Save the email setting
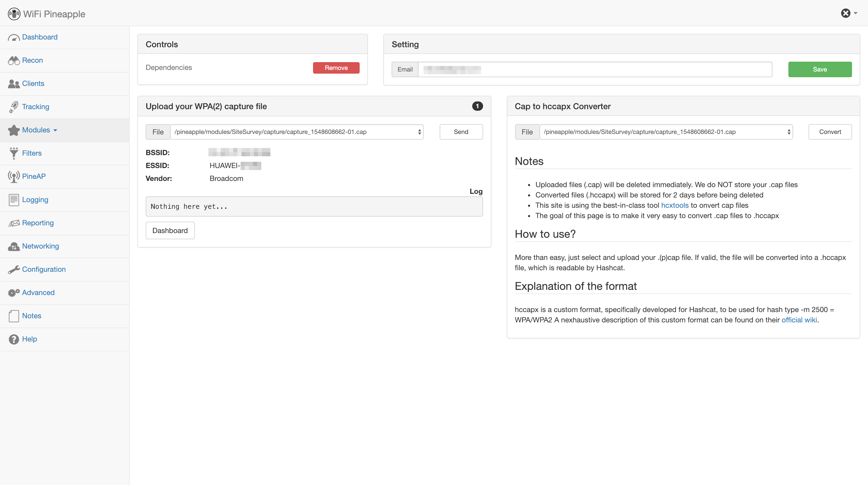The width and height of the screenshot is (868, 485). pyautogui.click(x=820, y=69)
